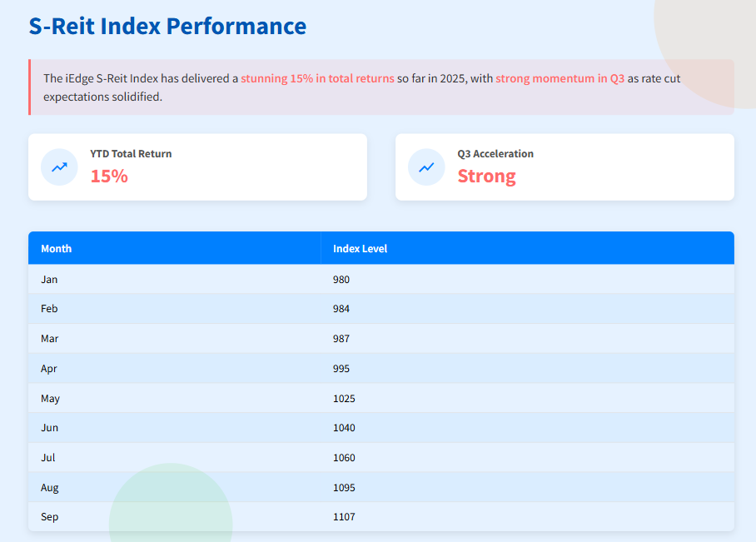This screenshot has height=542, width=756.
Task: Select the 995 index level cell
Action: pyautogui.click(x=528, y=368)
